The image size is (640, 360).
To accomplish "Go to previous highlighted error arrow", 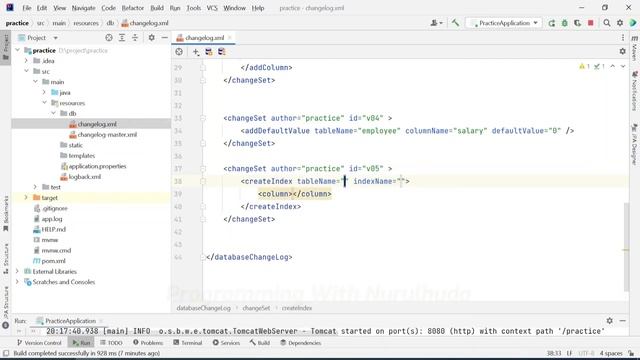I will (x=613, y=66).
